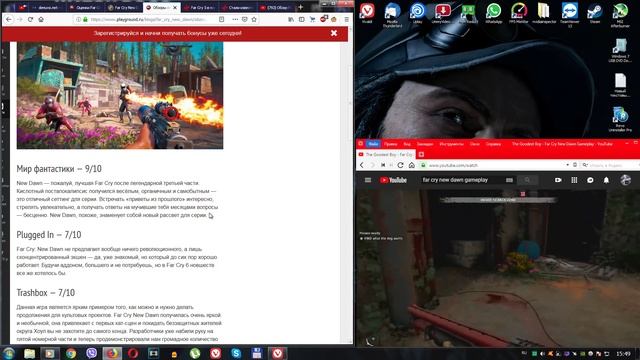Image resolution: width=640 pixels, height=360 pixels.
Task: Open YouTube guide hamburger menu
Action: (368, 180)
